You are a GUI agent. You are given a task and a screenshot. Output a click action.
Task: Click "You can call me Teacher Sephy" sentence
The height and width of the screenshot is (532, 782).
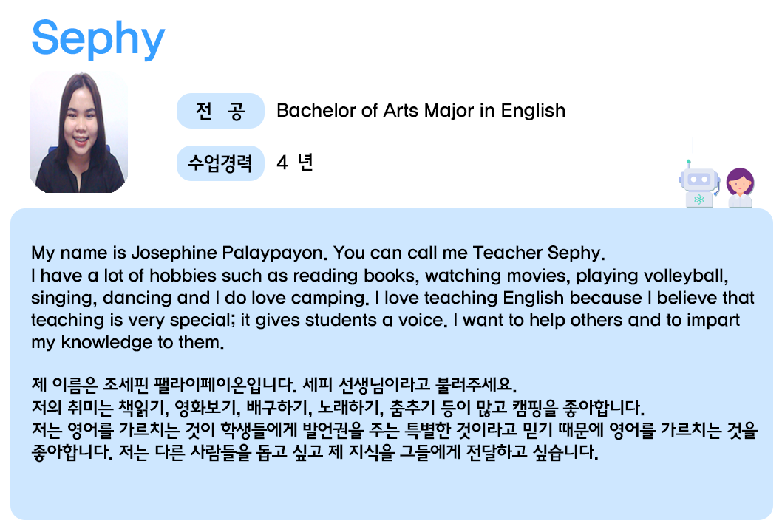point(469,253)
